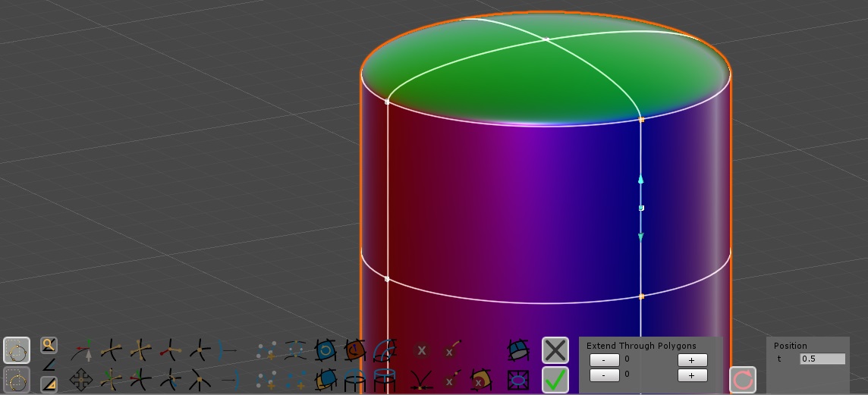
Task: Click second minus button under Extend Through Polygons
Action: click(x=605, y=375)
